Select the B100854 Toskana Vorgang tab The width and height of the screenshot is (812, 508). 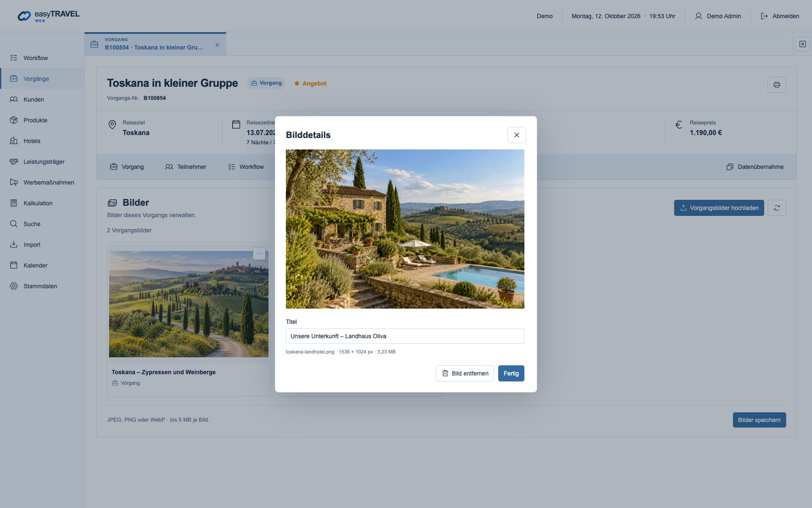[x=155, y=44]
